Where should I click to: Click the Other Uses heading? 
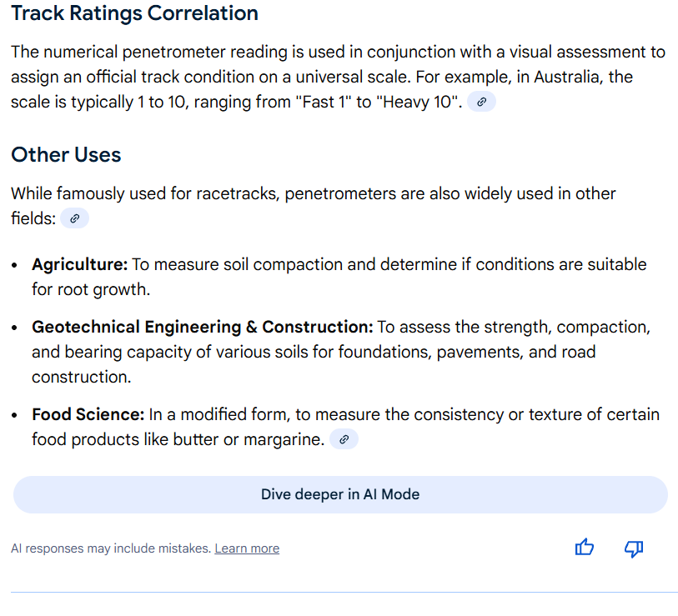(66, 155)
